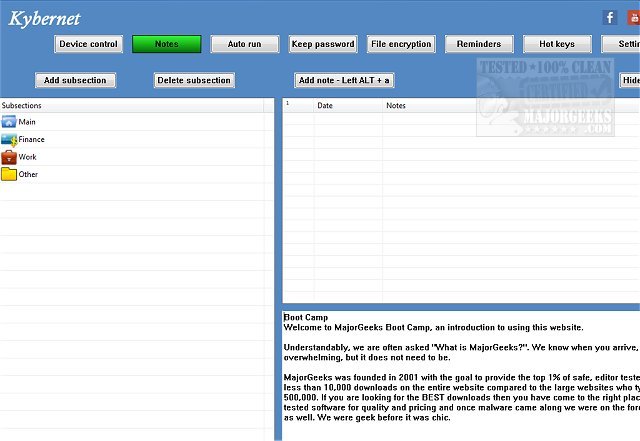Select the Main subsection label
The image size is (640, 441).
point(27,122)
